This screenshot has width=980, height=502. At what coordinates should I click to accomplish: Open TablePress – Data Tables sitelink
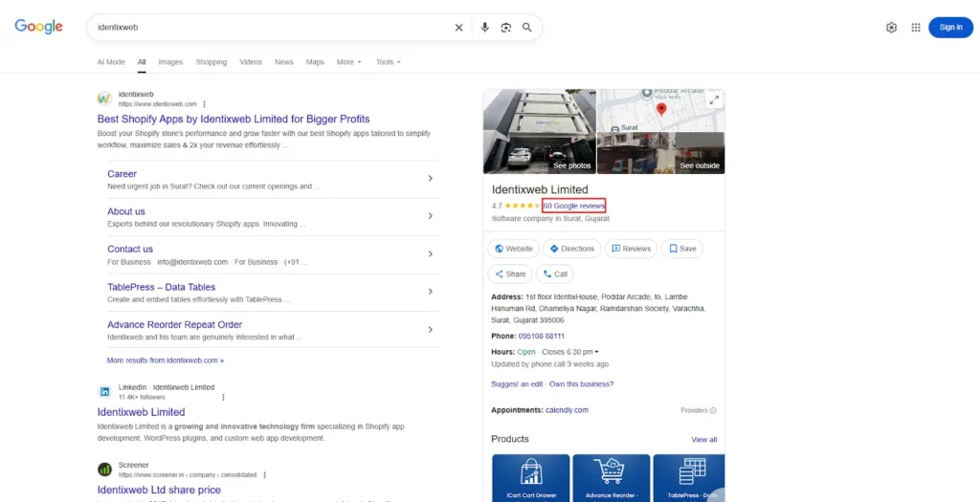(x=161, y=287)
